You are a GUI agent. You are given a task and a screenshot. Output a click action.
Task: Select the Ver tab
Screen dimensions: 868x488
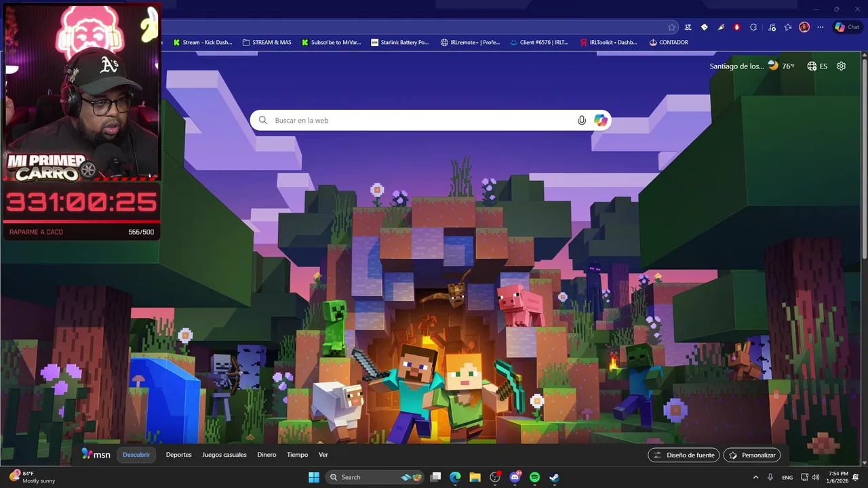(323, 455)
